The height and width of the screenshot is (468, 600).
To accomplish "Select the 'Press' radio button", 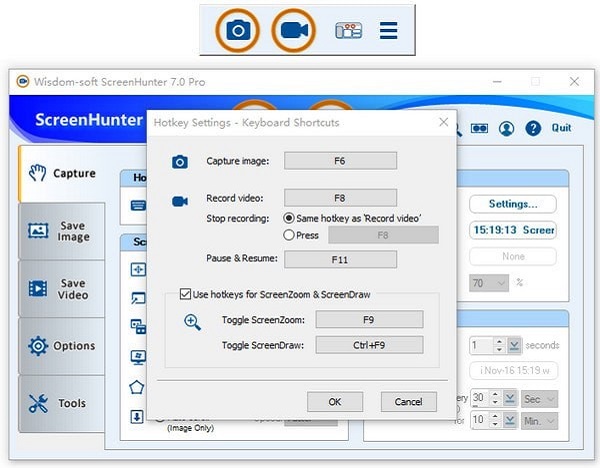I will pos(290,235).
